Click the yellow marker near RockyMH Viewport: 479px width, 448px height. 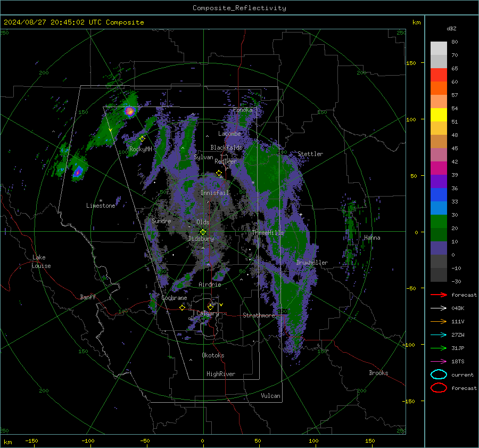[142, 139]
